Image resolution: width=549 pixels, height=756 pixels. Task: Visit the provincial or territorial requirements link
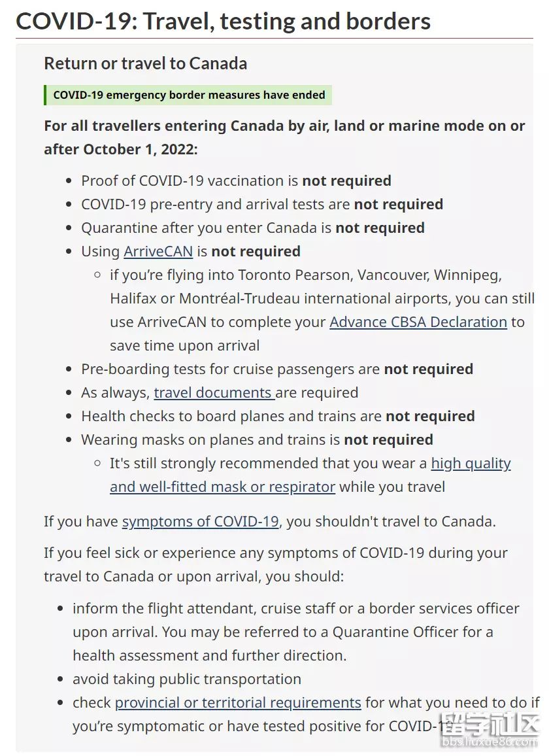tap(238, 703)
